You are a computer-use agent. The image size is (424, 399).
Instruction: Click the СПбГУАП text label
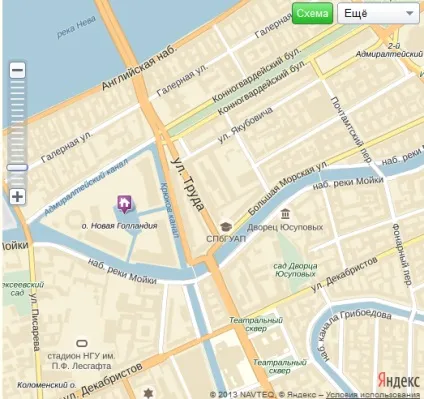pyautogui.click(x=226, y=239)
